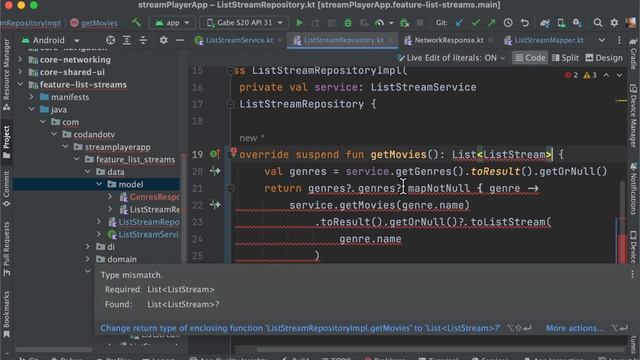Viewport: 640px width, 360px height.
Task: Open the Gabe S20 API 31 device dropdown
Action: click(244, 23)
